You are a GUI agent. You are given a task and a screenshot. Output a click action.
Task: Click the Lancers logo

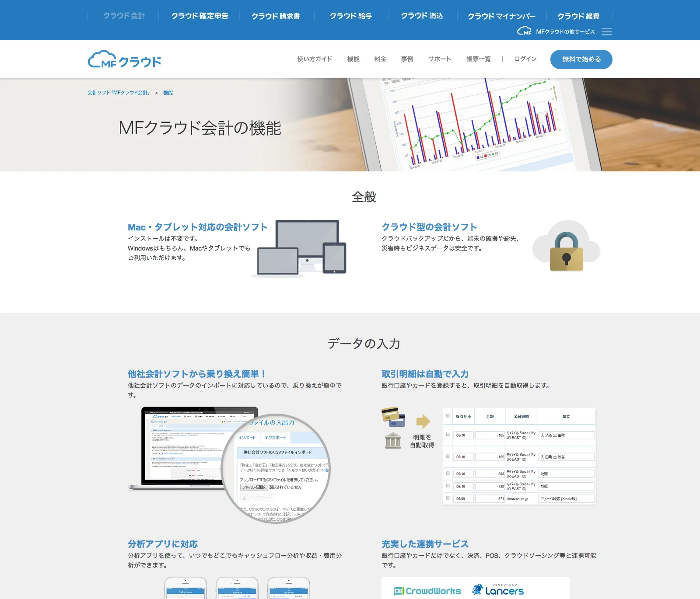coord(498,590)
